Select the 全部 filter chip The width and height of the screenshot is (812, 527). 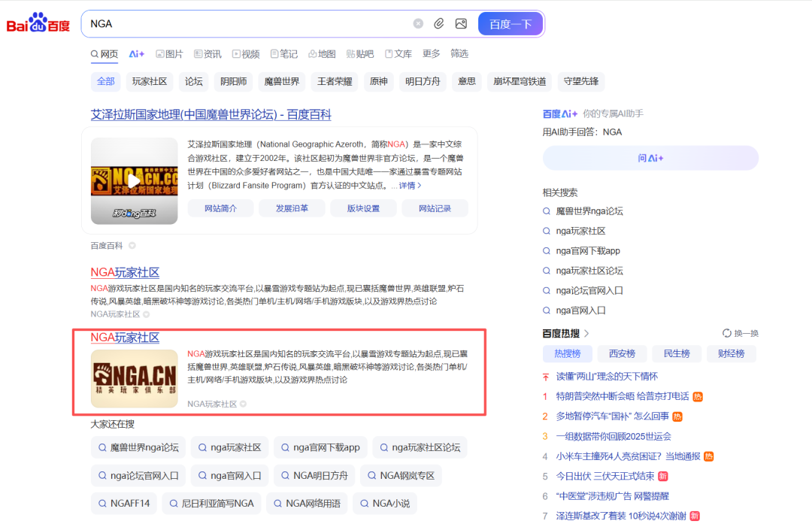click(106, 81)
